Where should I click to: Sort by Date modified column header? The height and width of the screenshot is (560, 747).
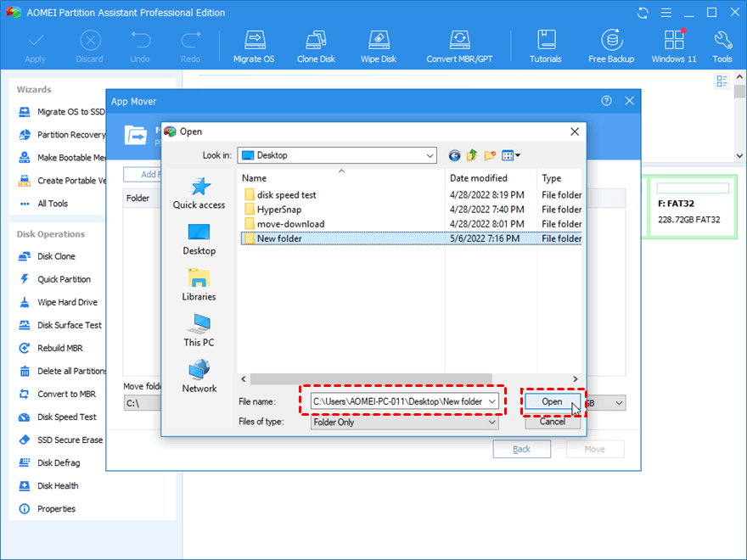(x=491, y=178)
